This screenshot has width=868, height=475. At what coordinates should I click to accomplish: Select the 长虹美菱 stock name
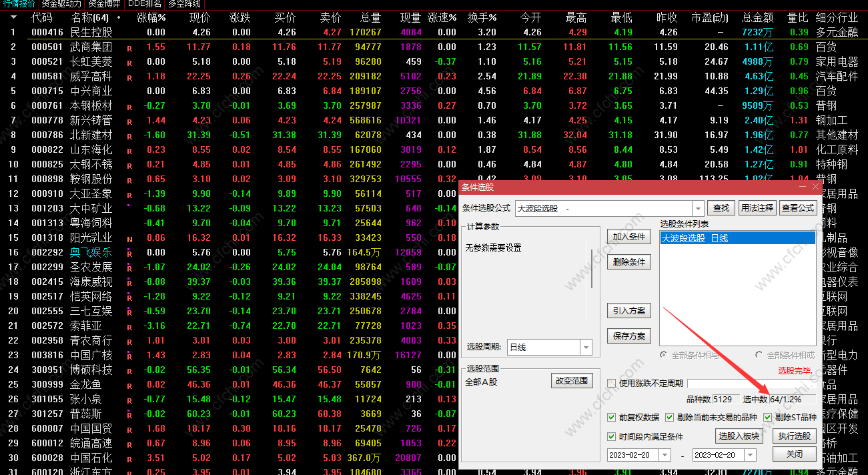(91, 61)
